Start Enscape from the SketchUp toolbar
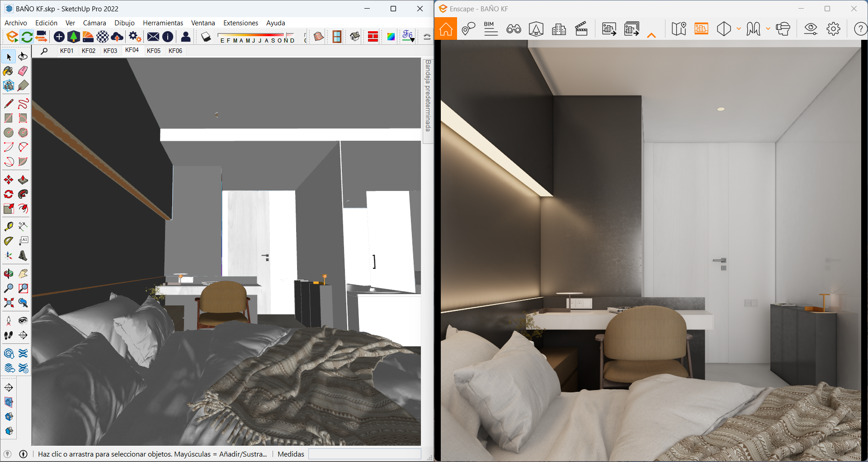 (12, 37)
